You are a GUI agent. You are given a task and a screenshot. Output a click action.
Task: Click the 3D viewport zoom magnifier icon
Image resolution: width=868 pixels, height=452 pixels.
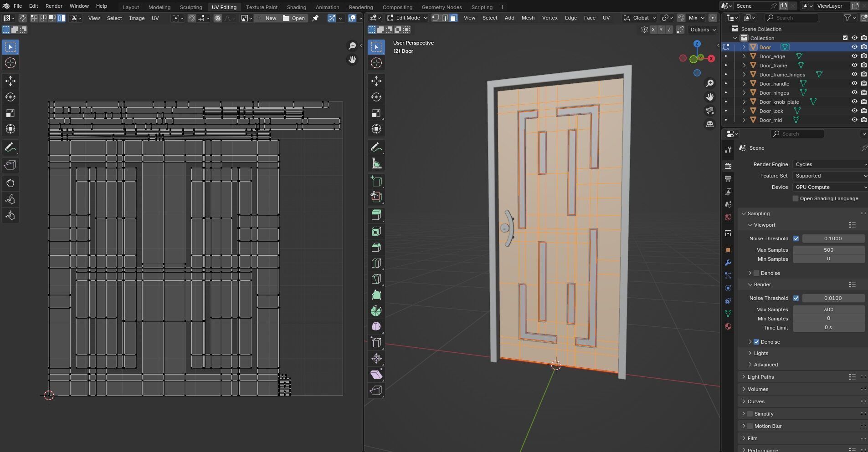pos(710,83)
